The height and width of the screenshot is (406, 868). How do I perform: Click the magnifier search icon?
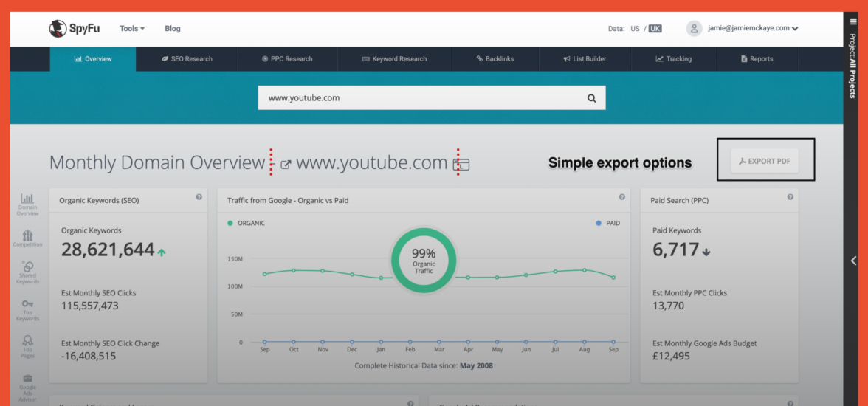pyautogui.click(x=592, y=98)
